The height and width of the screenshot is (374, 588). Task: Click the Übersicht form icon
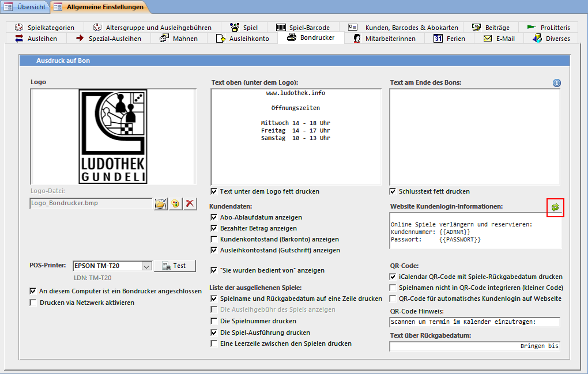(8, 7)
